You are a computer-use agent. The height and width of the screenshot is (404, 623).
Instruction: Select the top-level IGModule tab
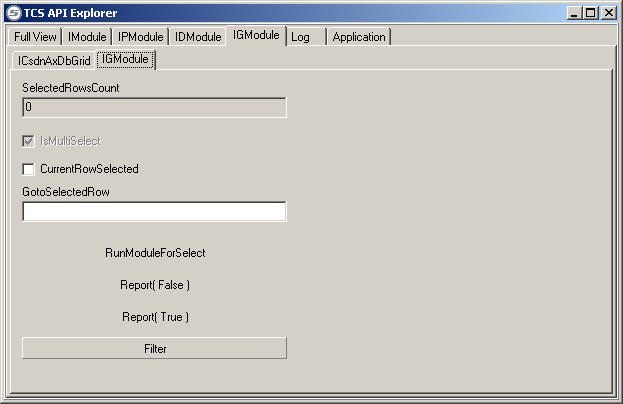(256, 36)
